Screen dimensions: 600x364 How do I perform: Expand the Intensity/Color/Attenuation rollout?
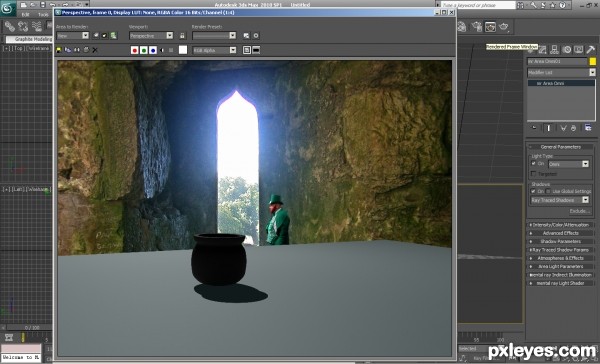click(x=561, y=225)
